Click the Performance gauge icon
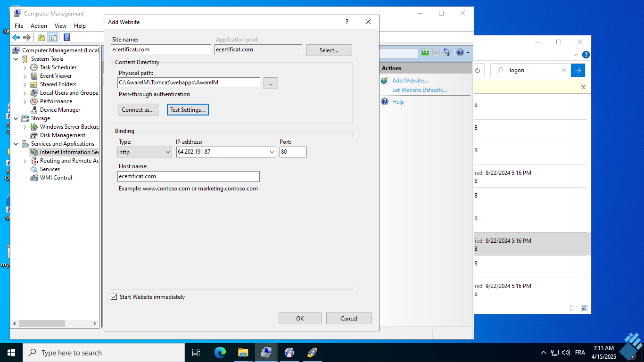 coord(34,101)
